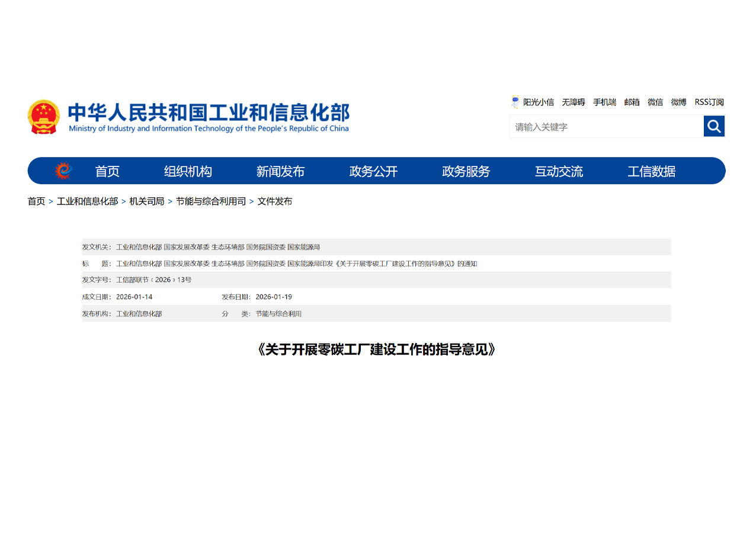Switch to 手机端 mobile version
This screenshot has width=756, height=551.
point(604,102)
